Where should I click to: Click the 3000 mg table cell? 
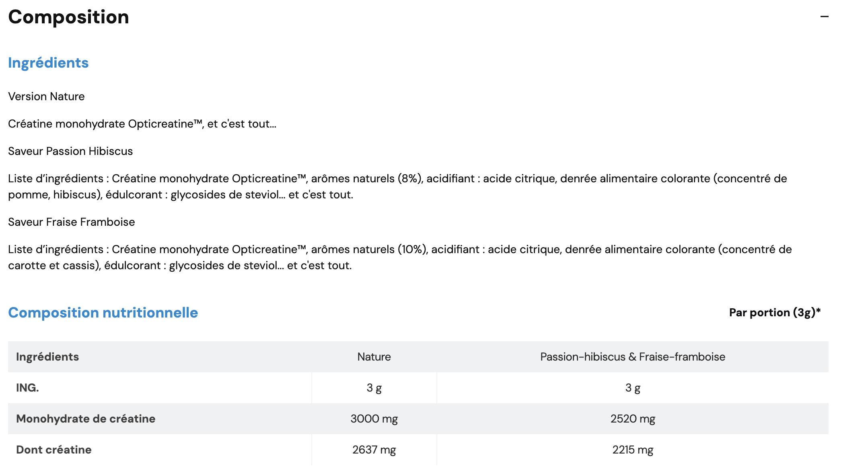coord(374,419)
